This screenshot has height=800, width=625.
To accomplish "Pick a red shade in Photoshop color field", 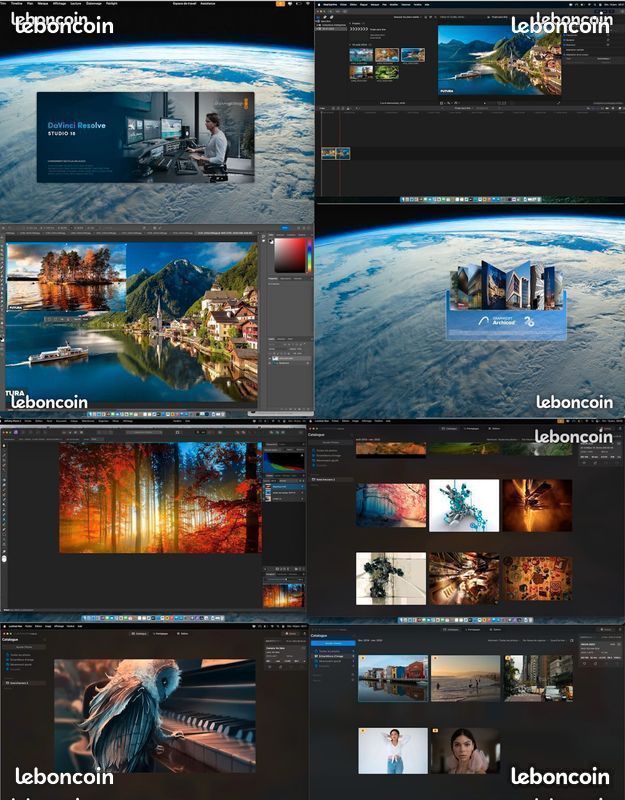I will (x=289, y=255).
